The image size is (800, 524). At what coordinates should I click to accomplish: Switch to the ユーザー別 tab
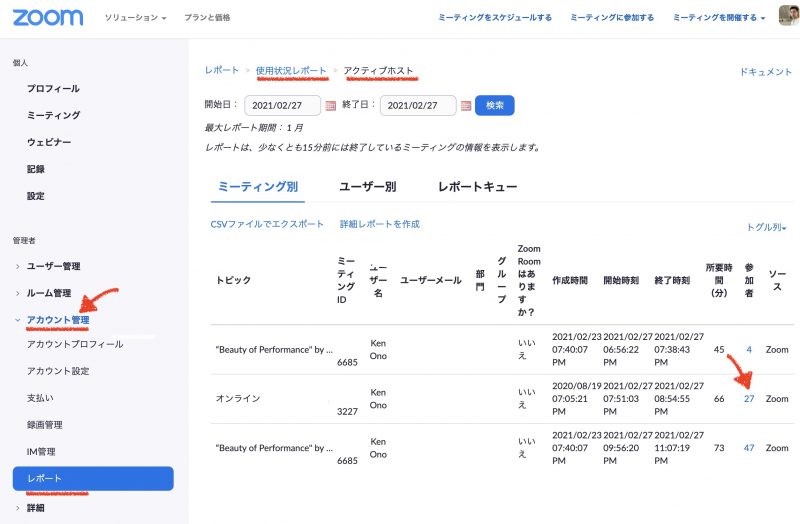click(x=367, y=186)
